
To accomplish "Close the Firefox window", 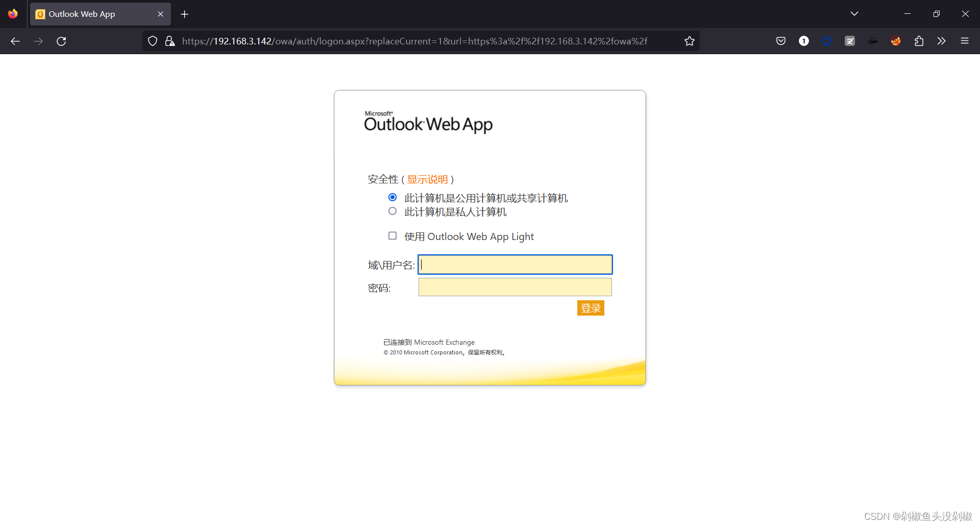I will tap(965, 14).
